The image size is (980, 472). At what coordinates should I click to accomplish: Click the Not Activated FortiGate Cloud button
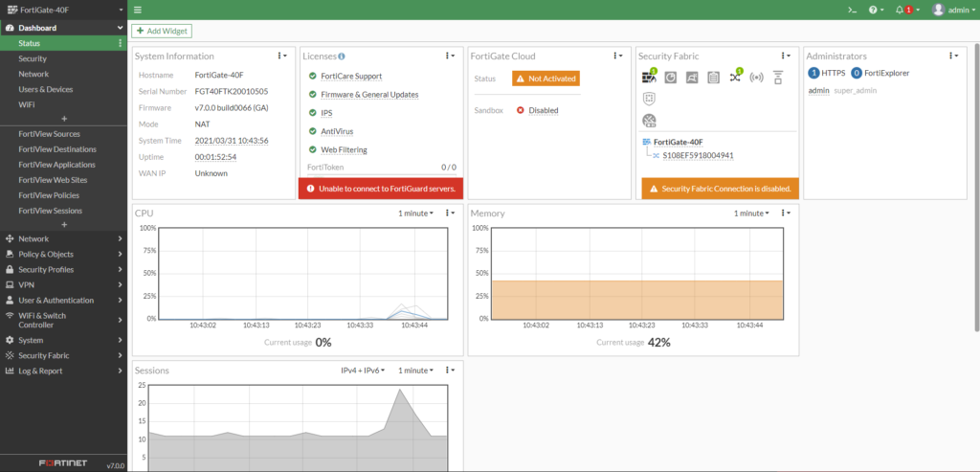click(x=546, y=79)
